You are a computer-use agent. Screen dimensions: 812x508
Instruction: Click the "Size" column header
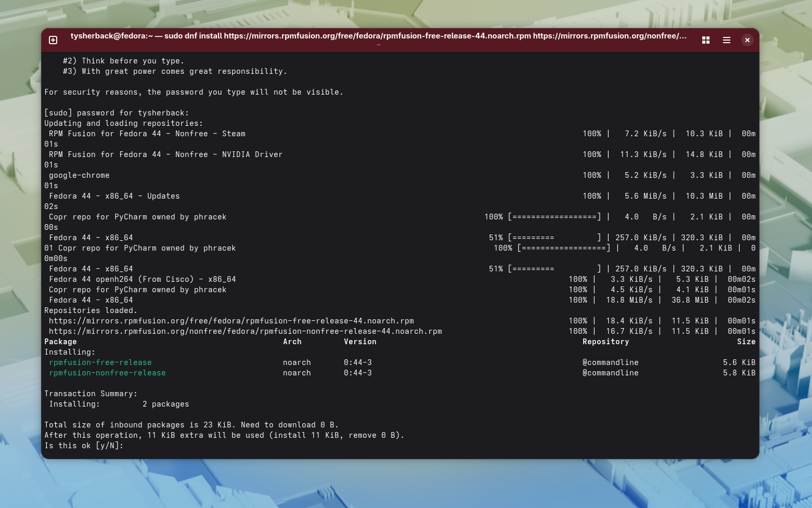pyautogui.click(x=746, y=342)
